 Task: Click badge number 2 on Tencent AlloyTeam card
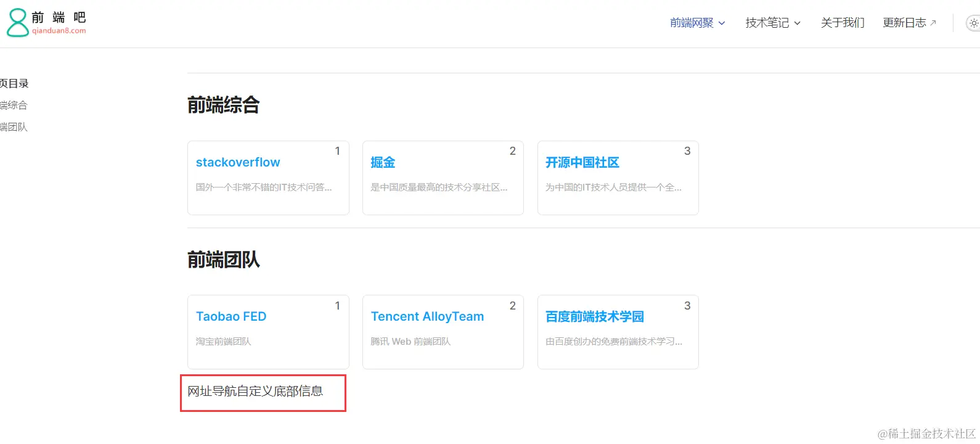click(x=512, y=306)
